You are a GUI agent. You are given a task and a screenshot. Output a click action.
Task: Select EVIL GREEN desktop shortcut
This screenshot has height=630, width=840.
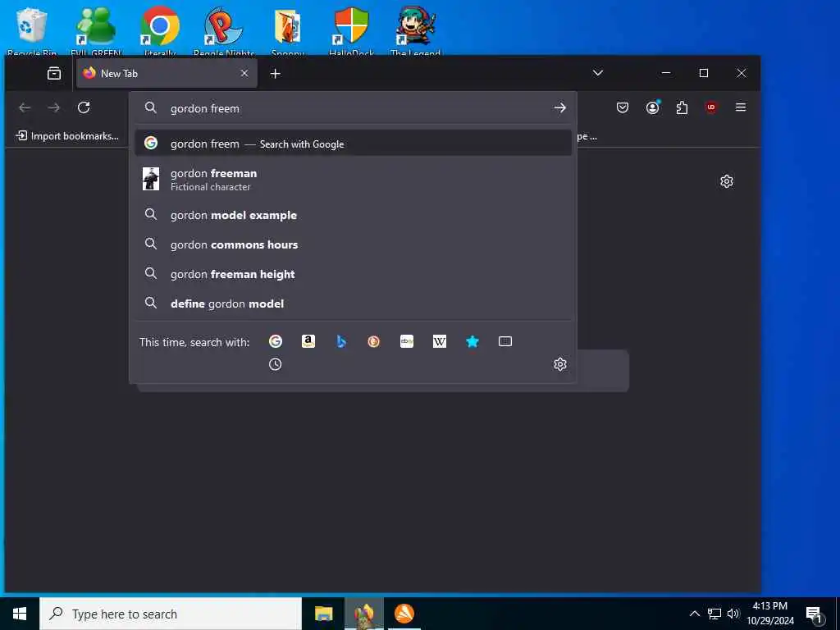95,30
